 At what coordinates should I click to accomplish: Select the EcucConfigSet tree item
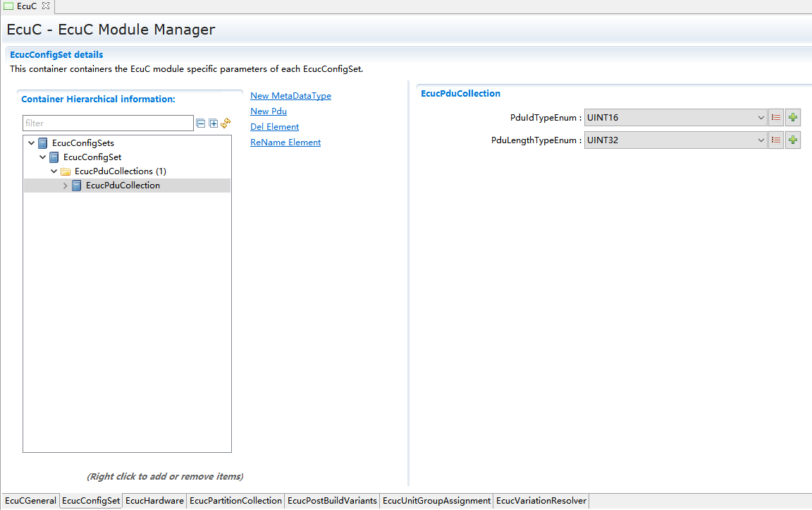pos(92,157)
